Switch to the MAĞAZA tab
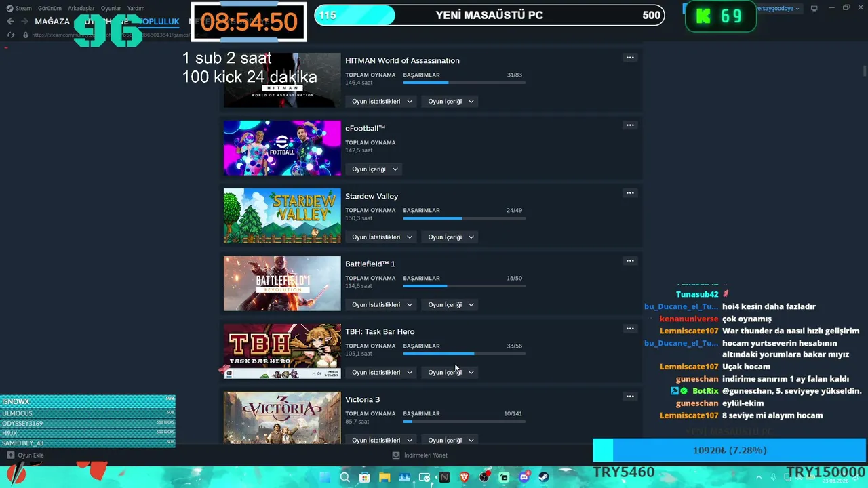 (x=52, y=22)
